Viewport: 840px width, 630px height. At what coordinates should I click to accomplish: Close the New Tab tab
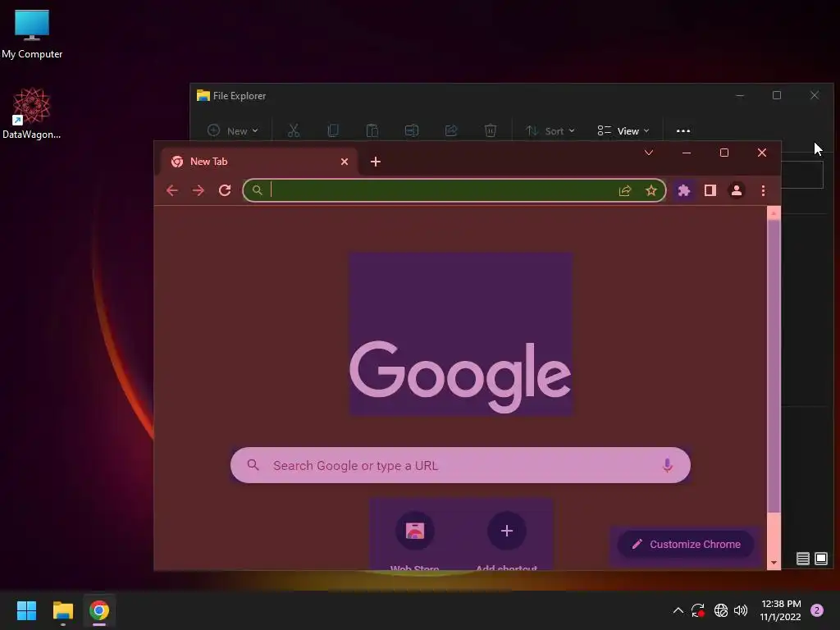pos(345,162)
